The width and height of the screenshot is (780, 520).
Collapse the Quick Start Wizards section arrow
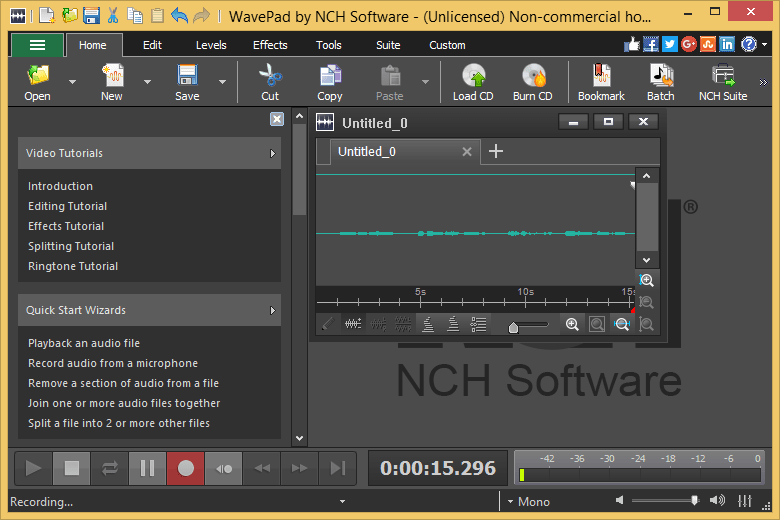click(273, 311)
